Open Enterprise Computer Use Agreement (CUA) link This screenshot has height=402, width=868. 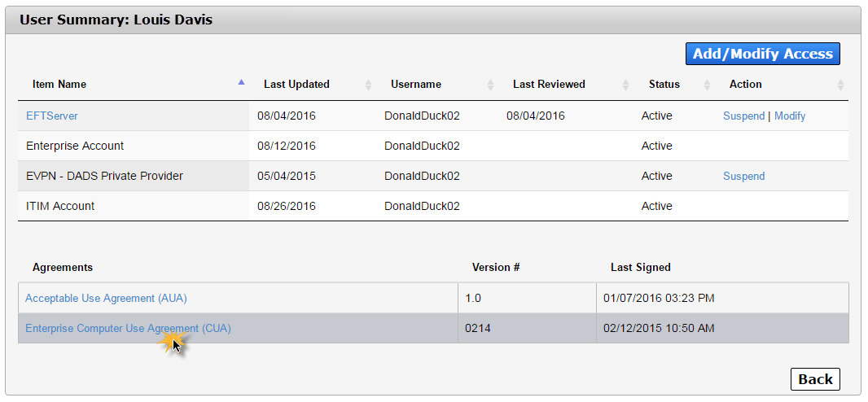[129, 329]
